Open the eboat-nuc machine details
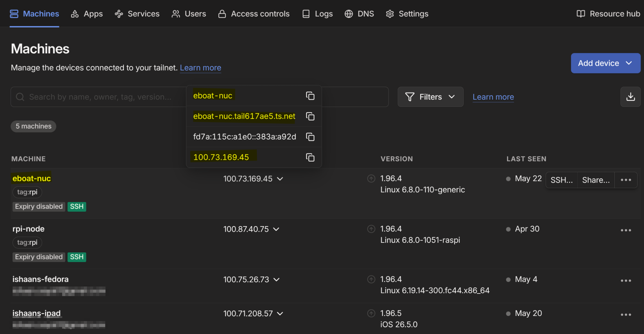The height and width of the screenshot is (334, 644). pos(32,178)
